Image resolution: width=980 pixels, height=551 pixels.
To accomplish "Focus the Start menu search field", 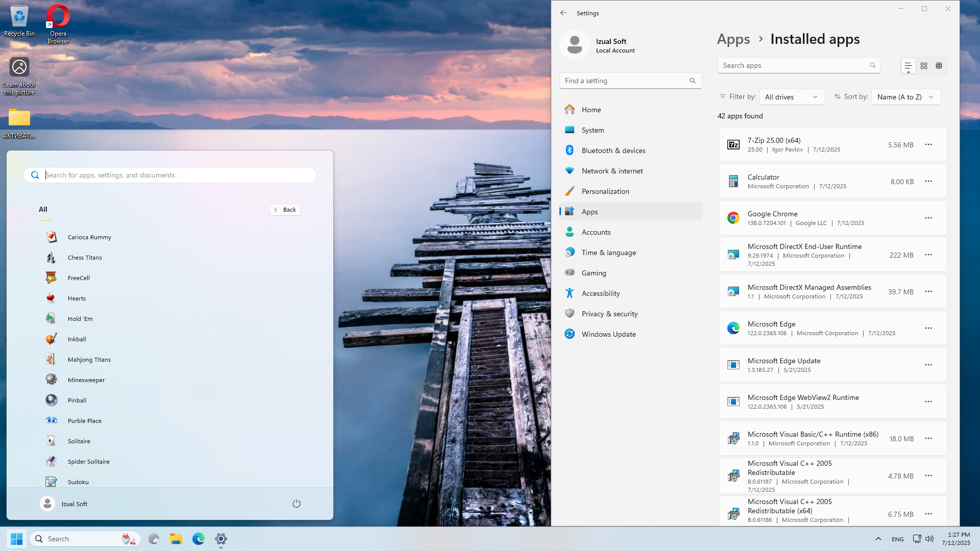I will [x=170, y=175].
